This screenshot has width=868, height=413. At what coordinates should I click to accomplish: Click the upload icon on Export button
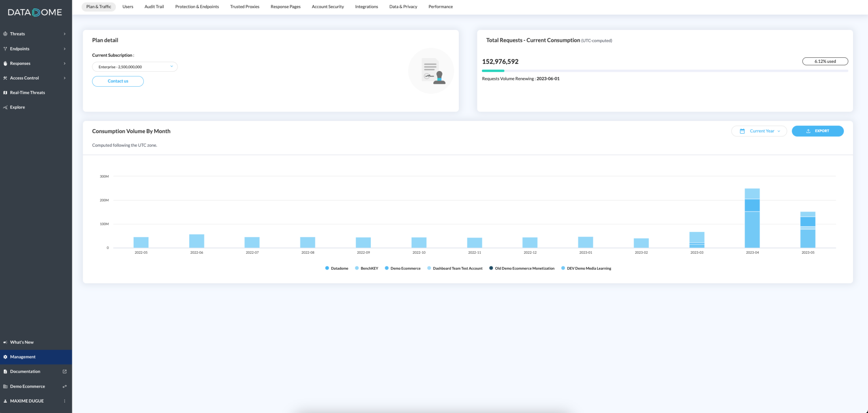[808, 131]
